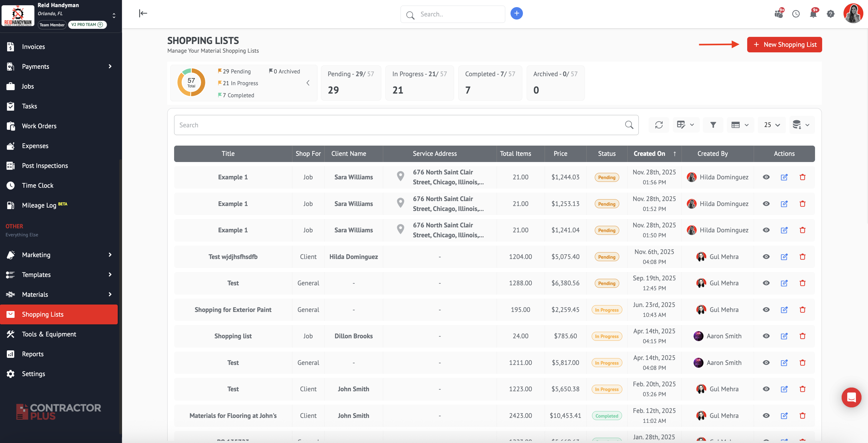This screenshot has width=868, height=443.
Task: Go to Tools & Equipment menu item
Action: [x=49, y=334]
